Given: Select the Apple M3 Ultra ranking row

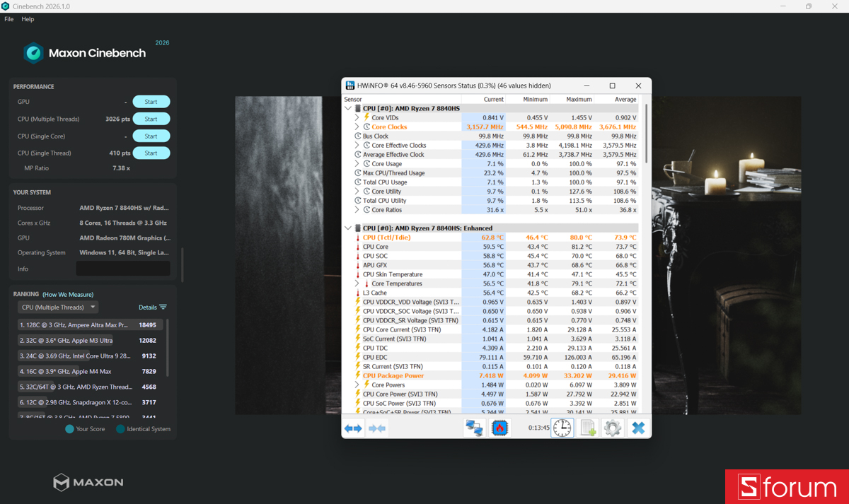Looking at the screenshot, I should (x=91, y=341).
